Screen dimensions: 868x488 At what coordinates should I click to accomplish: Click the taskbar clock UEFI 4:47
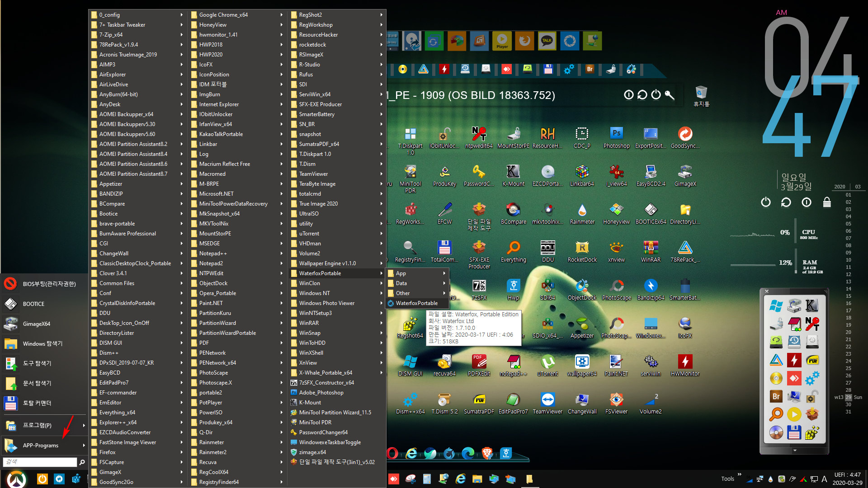[x=847, y=479]
